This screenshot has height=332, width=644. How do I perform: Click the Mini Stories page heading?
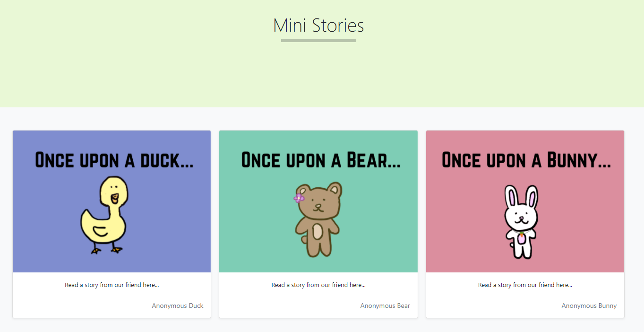318,25
